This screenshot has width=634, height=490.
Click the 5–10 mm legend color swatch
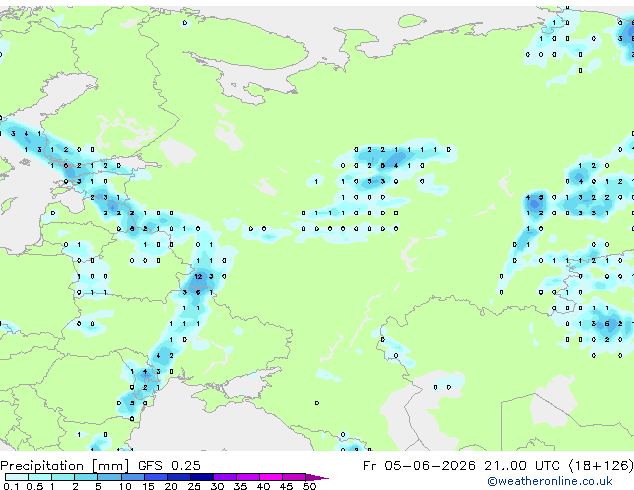tap(109, 477)
